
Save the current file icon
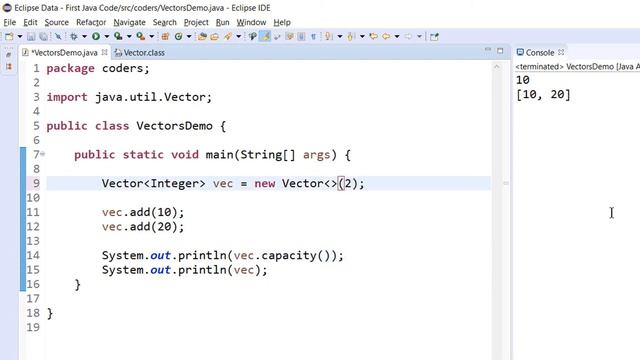coord(31,37)
